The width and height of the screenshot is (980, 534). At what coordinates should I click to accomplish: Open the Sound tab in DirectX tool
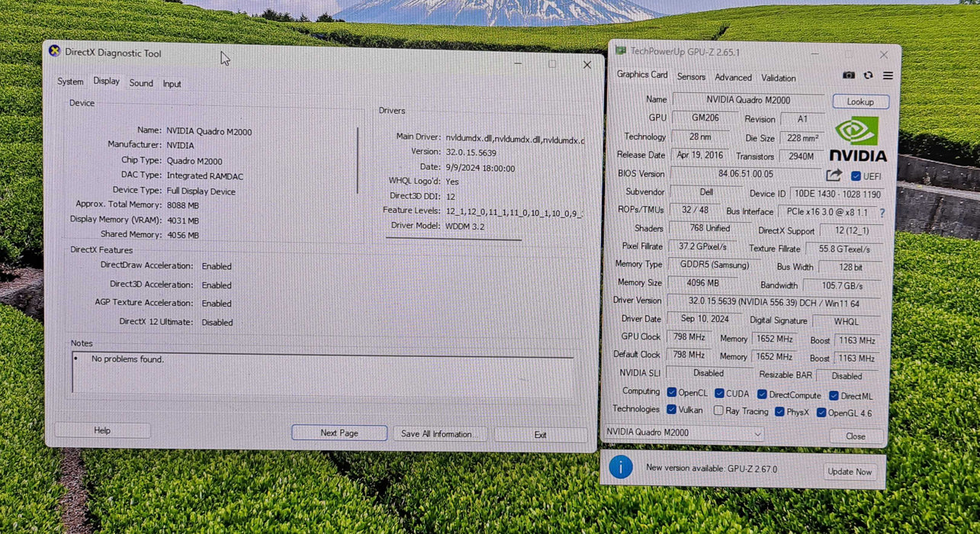pos(141,83)
